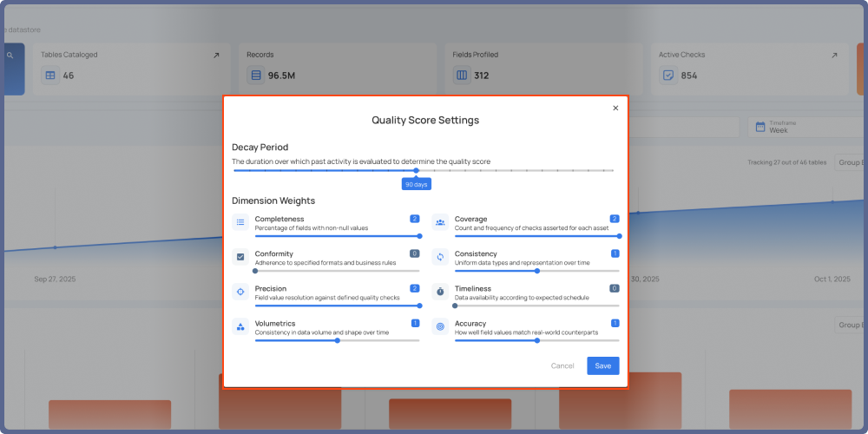Screen dimensions: 868x434
Task: Click the Volumetrics weight slider handle
Action: (x=338, y=340)
